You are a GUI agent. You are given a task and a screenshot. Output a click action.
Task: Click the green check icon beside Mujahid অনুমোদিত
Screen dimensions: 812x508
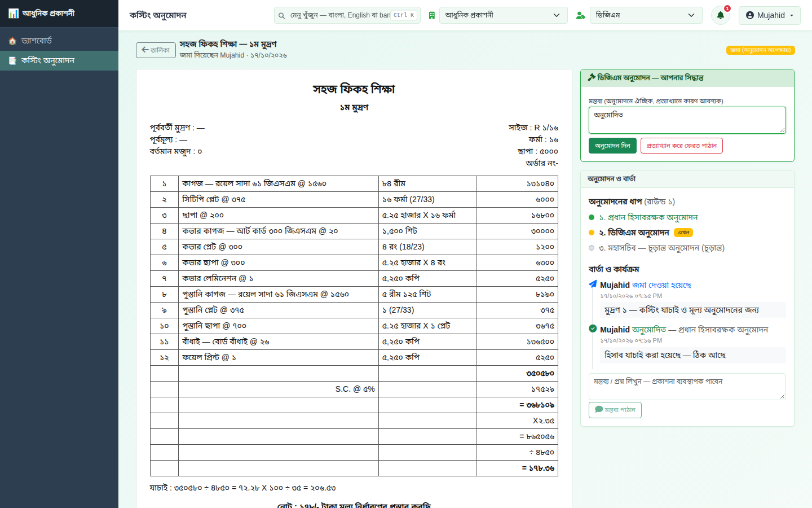593,329
